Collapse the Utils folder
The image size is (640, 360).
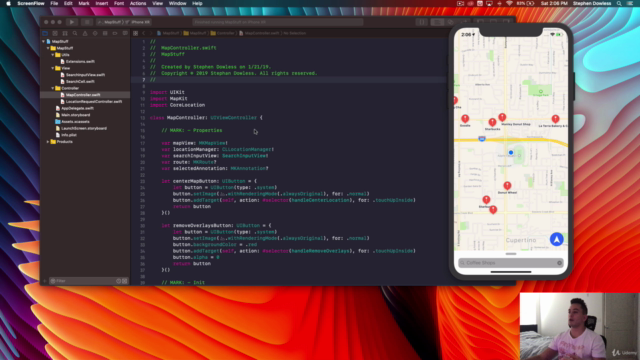53,55
